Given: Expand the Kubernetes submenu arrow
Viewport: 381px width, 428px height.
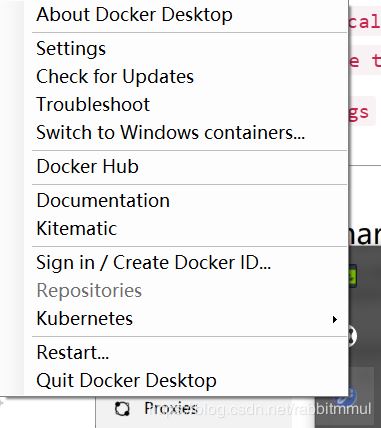Looking at the screenshot, I should (x=334, y=319).
